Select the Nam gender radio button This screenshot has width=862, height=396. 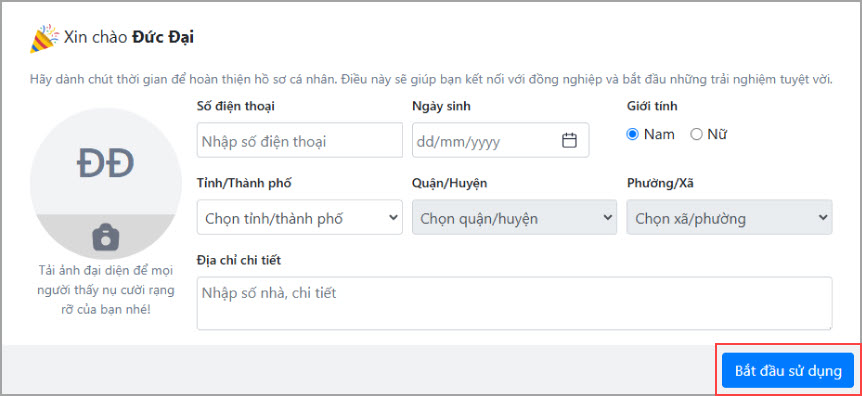pyautogui.click(x=632, y=134)
